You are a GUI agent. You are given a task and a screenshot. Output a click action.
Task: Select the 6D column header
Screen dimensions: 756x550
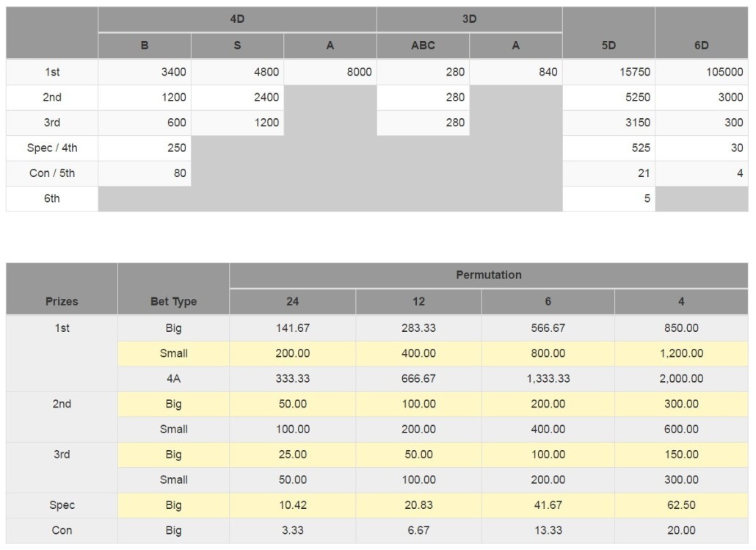(701, 46)
